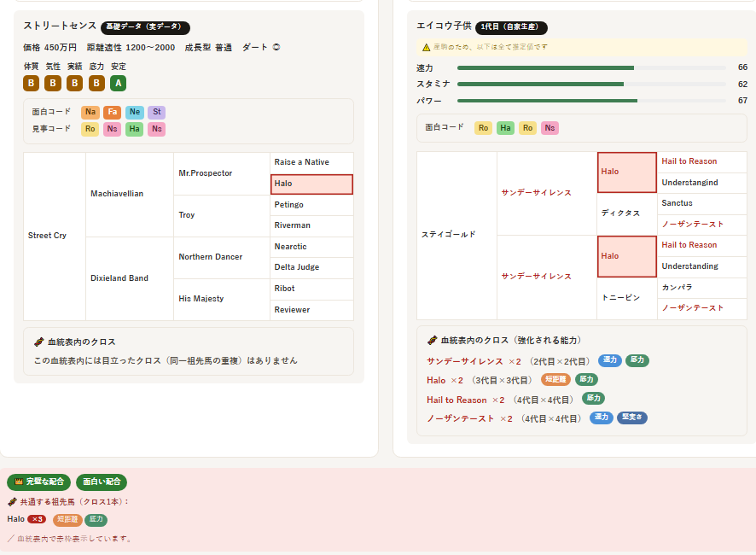Image resolution: width=756 pixels, height=555 pixels.
Task: Click the 短距離 tag in Halo ×2 row
Action: 555,379
